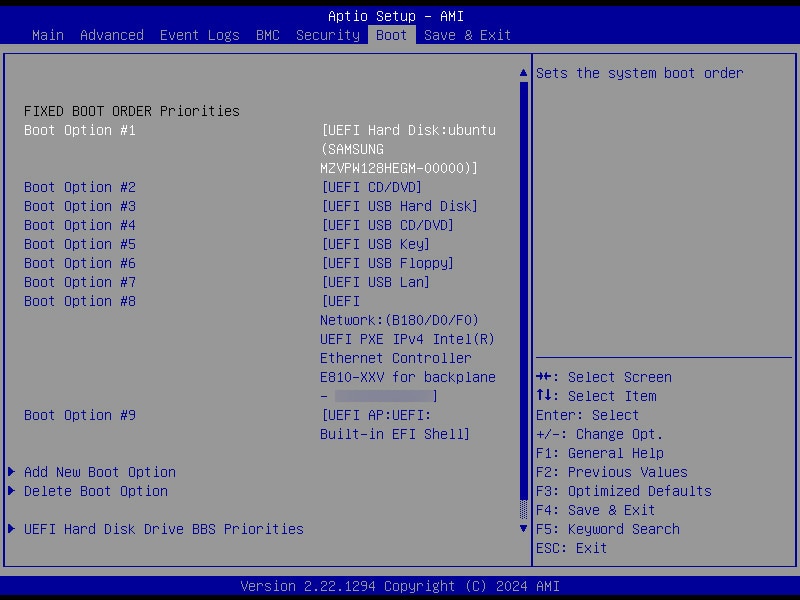The height and width of the screenshot is (600, 800).
Task: Expand UEFI Hard Disk Drive BBS Priorities
Action: coord(164,529)
